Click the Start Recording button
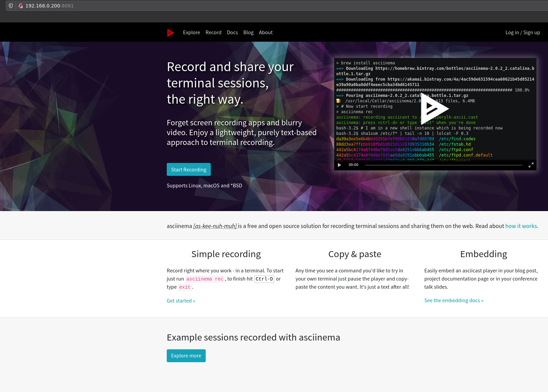 tap(189, 169)
